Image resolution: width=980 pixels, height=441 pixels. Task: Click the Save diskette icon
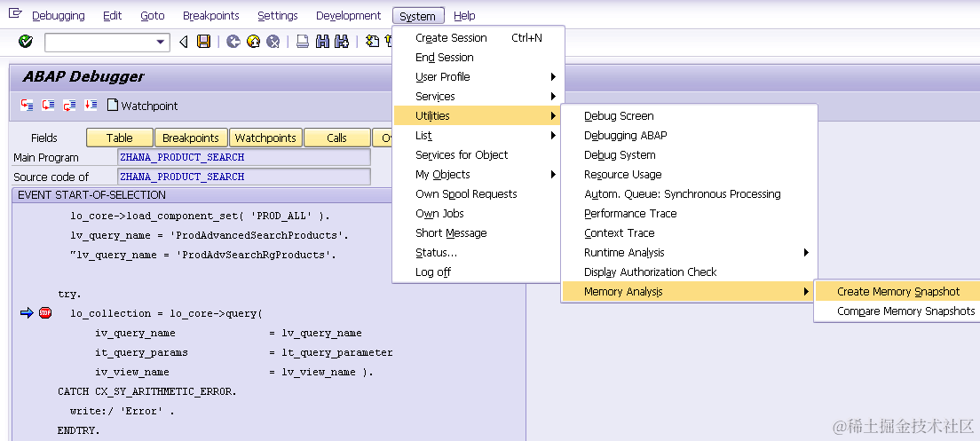pyautogui.click(x=204, y=41)
